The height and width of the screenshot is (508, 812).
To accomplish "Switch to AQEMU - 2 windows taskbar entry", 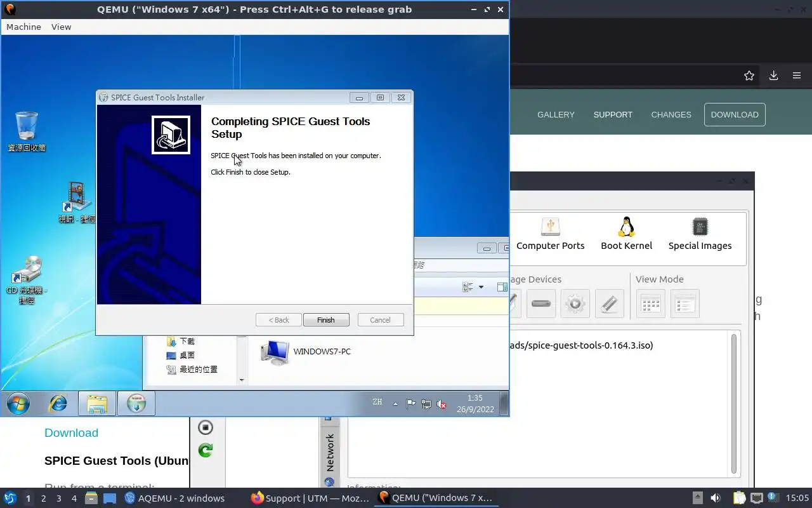I will coord(175,498).
